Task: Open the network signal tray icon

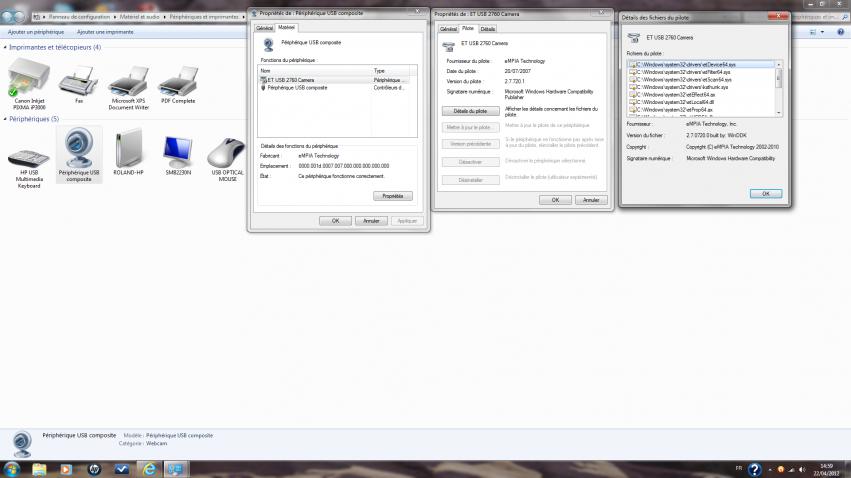Action: (791, 470)
